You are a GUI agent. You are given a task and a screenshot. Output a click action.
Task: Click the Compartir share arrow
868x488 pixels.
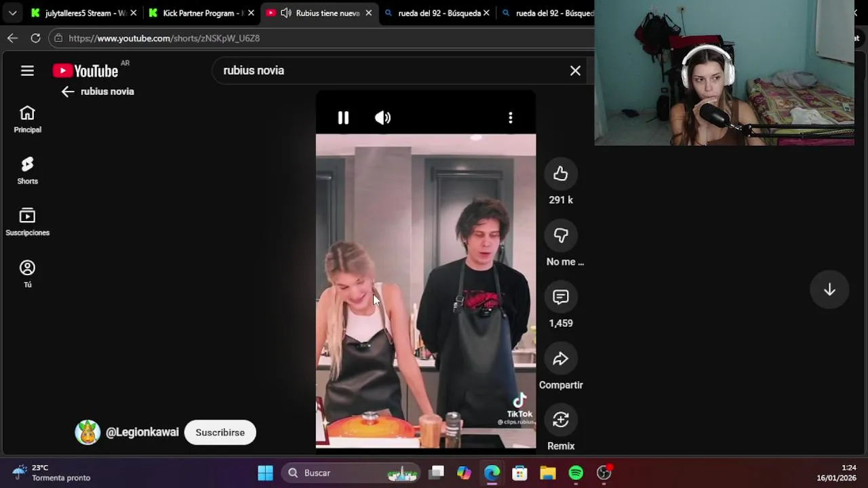coord(561,359)
